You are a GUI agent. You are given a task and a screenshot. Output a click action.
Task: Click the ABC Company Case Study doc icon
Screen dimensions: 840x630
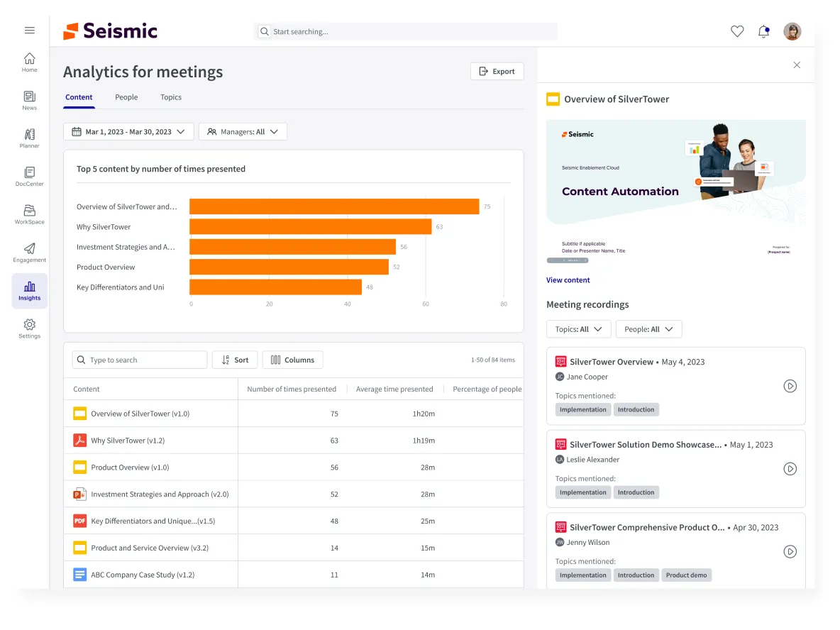pos(80,574)
